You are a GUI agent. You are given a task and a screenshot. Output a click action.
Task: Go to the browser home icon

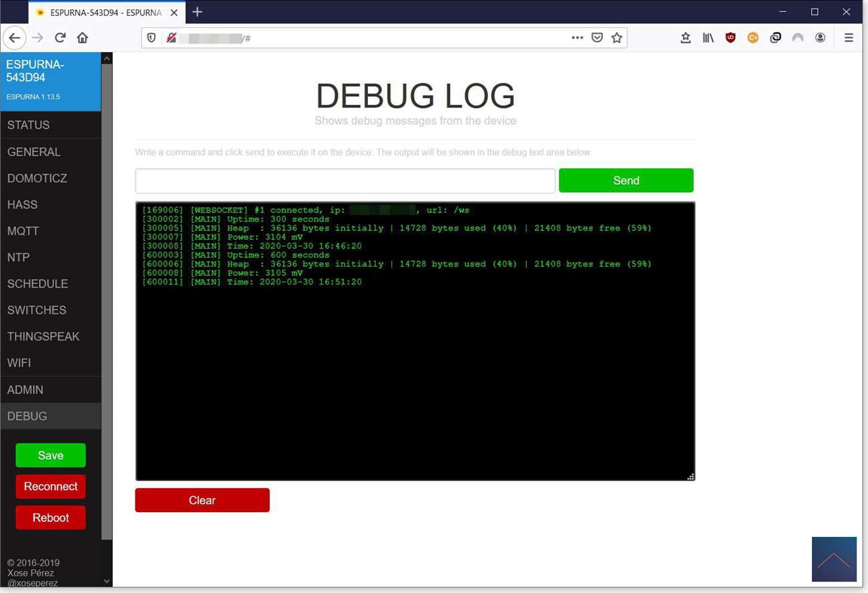point(83,38)
